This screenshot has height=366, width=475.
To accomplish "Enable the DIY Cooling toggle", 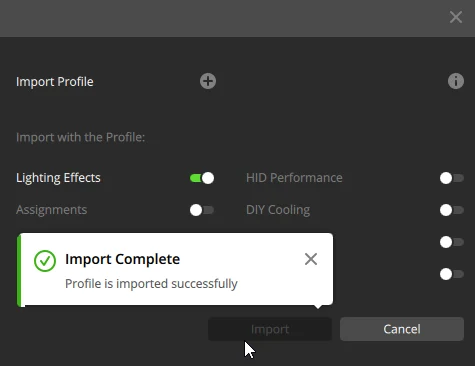I will (x=452, y=210).
